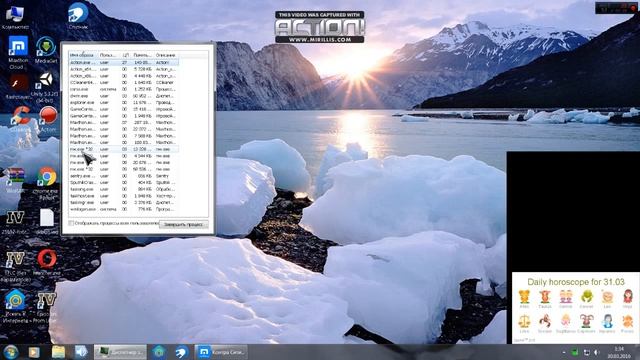This screenshot has width=640, height=360.
Task: Select the winlogon.exe process row
Action: tap(123, 209)
